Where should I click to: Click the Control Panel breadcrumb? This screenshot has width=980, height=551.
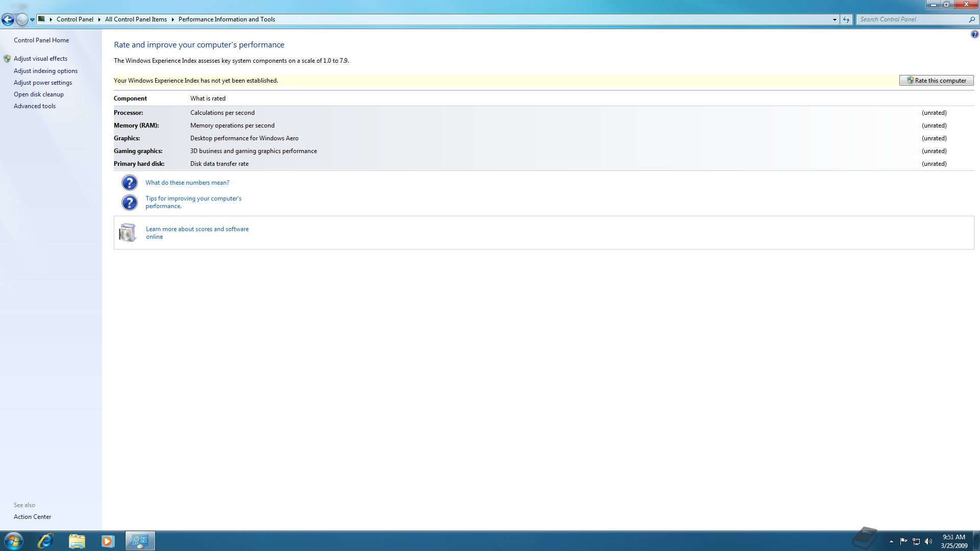[x=75, y=19]
